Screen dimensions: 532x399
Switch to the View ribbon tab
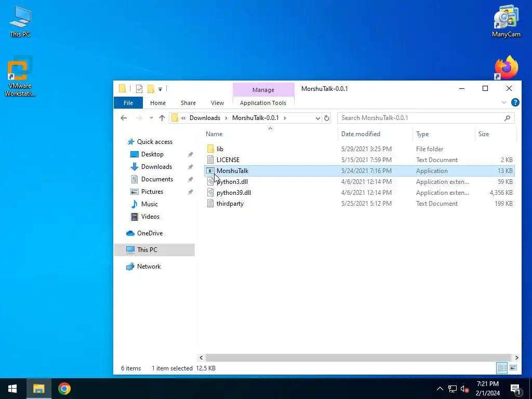(217, 103)
